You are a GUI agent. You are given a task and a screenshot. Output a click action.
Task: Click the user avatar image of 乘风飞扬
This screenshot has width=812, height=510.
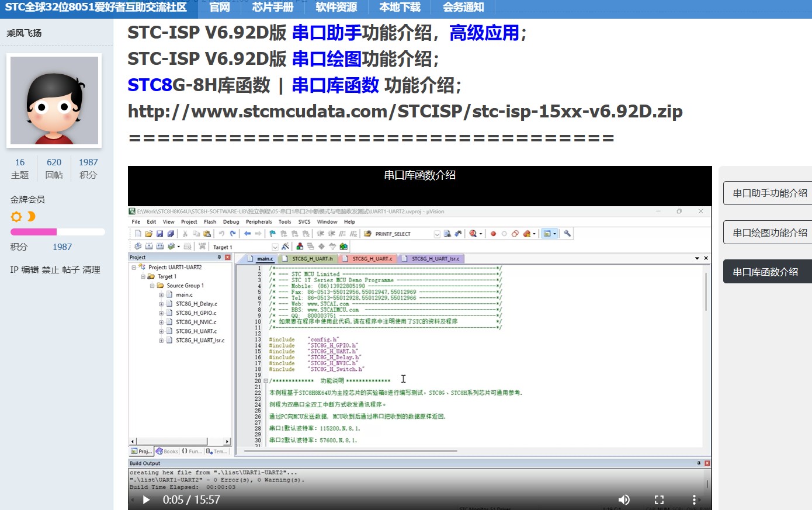(x=54, y=100)
